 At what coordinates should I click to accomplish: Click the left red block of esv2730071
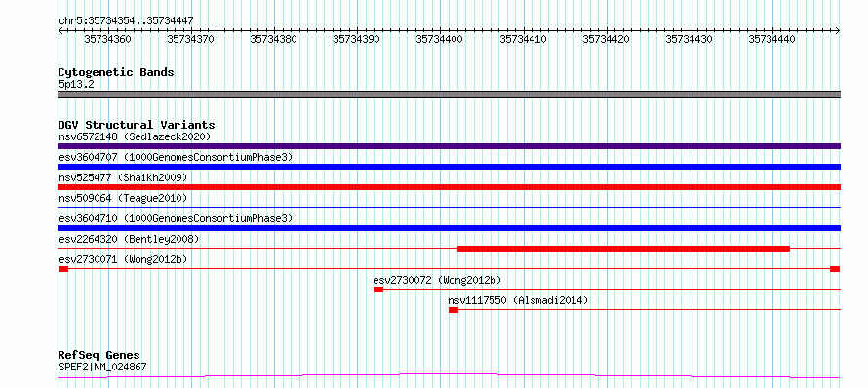(62, 269)
